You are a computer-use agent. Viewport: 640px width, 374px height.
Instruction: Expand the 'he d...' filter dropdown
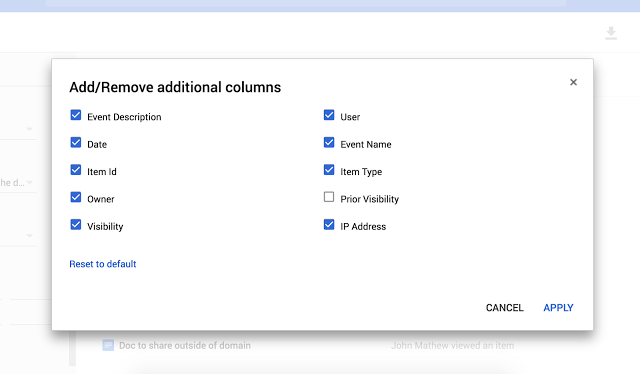30,183
